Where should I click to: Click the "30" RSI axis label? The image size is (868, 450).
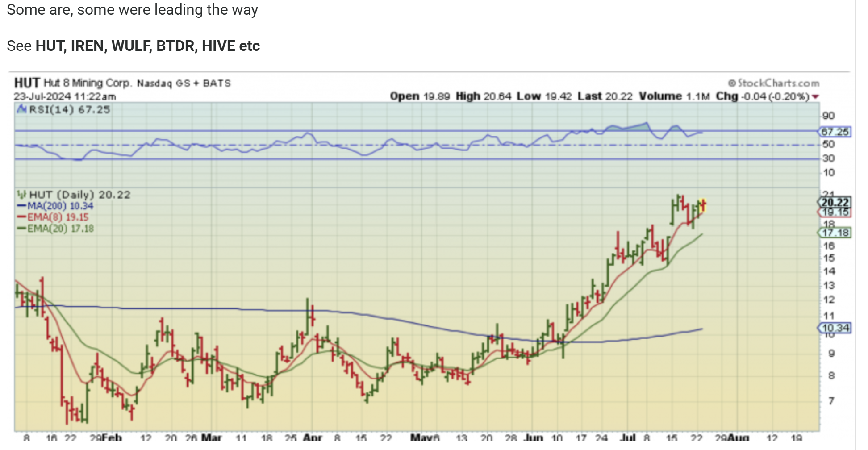click(x=829, y=158)
